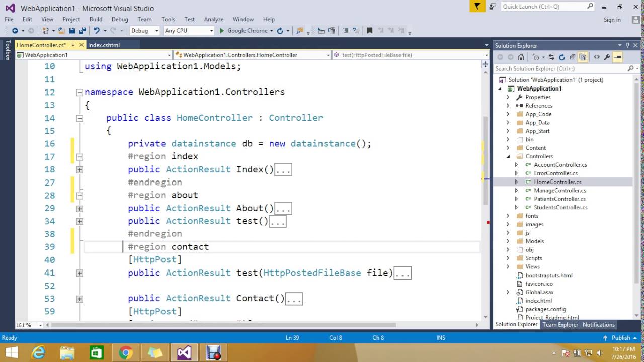
Task: Select the packages.config file
Action: (x=545, y=309)
